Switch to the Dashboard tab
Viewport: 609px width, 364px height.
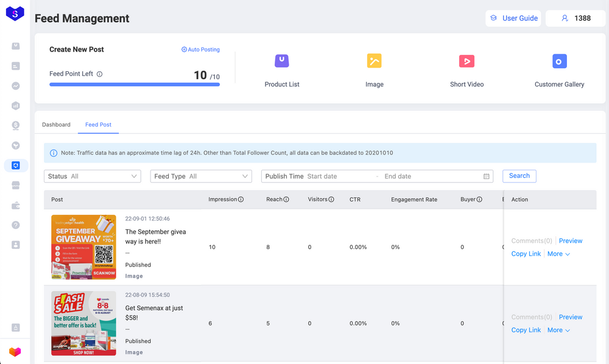(x=56, y=125)
